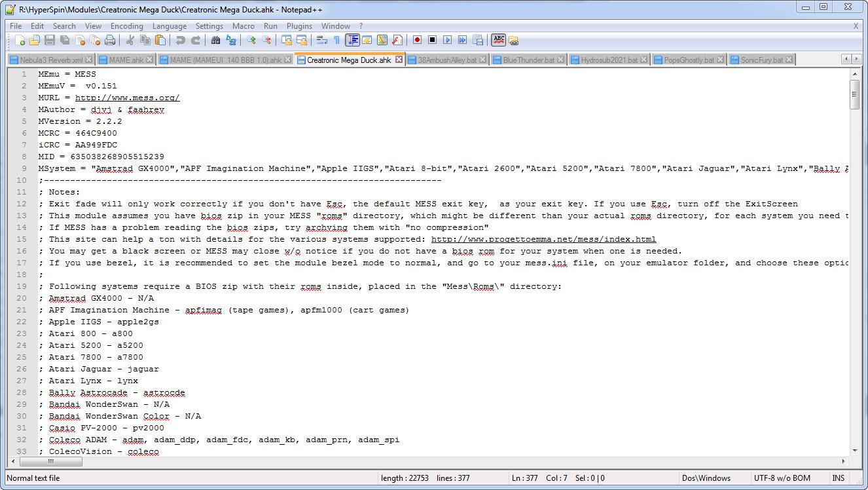Viewport: 868px width, 490px height.
Task: Close the Creatronic Mega Duck.ahk tab
Action: 399,60
